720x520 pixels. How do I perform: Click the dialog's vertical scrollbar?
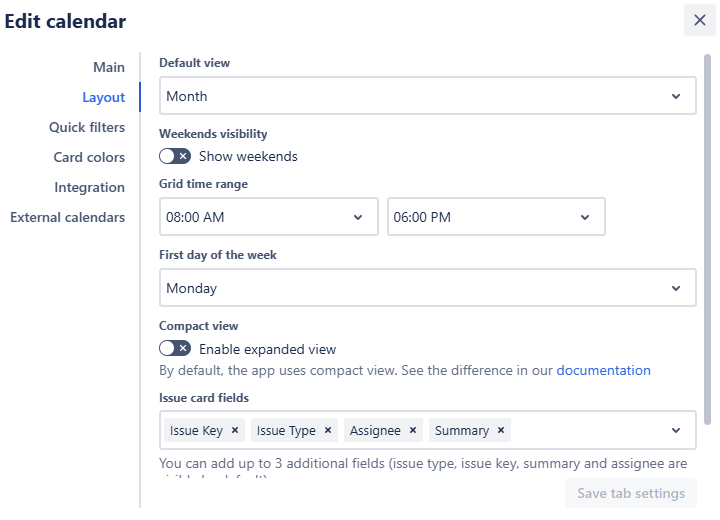[708, 240]
